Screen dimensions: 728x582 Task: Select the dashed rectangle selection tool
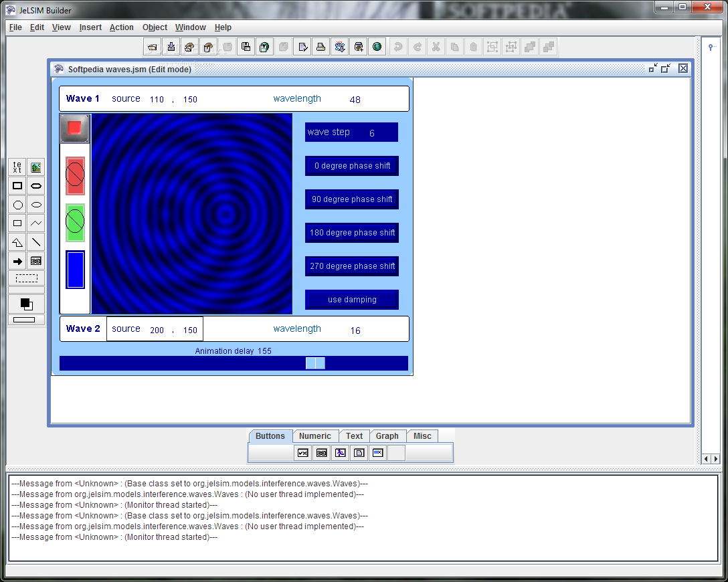pyautogui.click(x=27, y=278)
